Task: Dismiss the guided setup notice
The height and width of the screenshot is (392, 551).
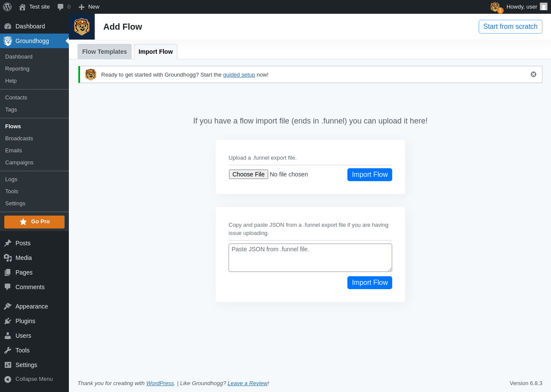Action: point(533,74)
